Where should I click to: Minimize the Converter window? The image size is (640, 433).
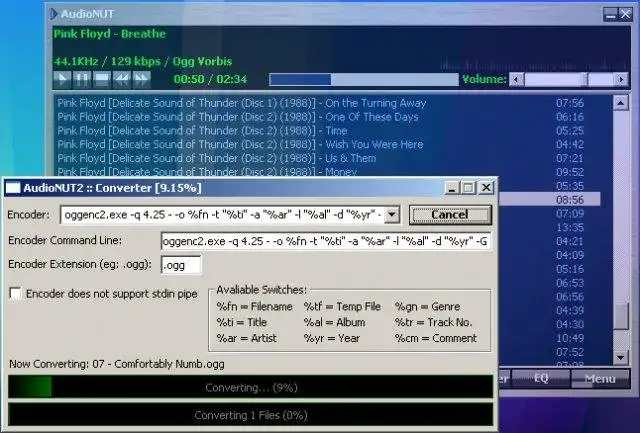click(452, 188)
